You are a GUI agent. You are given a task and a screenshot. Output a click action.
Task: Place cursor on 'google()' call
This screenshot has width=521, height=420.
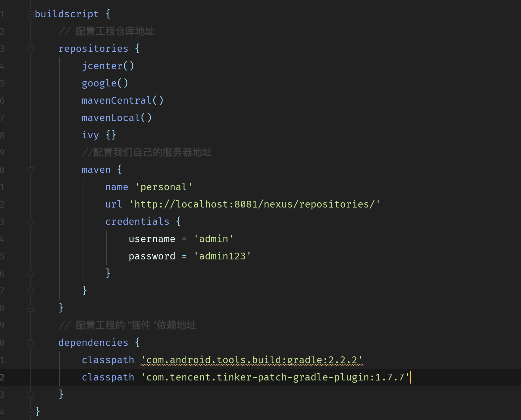click(105, 83)
